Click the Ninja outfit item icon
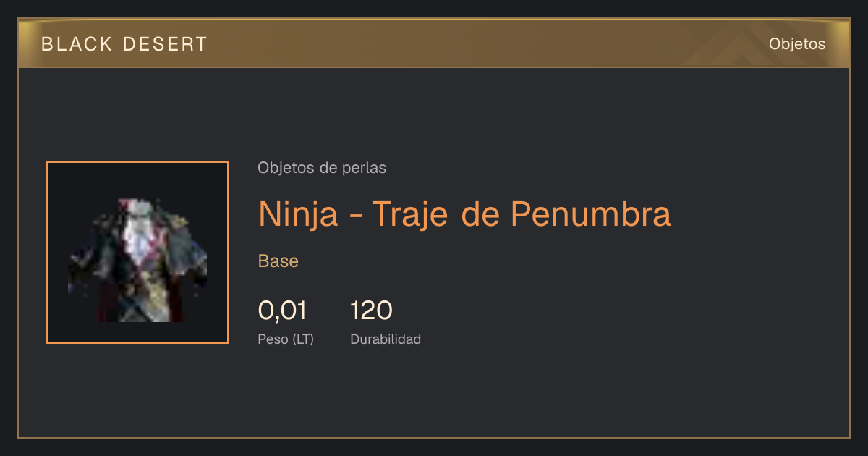This screenshot has height=456, width=868. pos(137,259)
